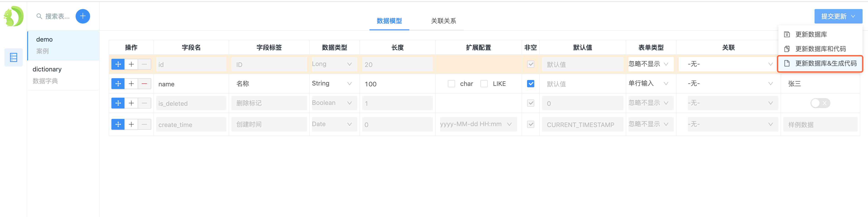
Task: Click the remove icon on the create_time row
Action: tap(144, 125)
